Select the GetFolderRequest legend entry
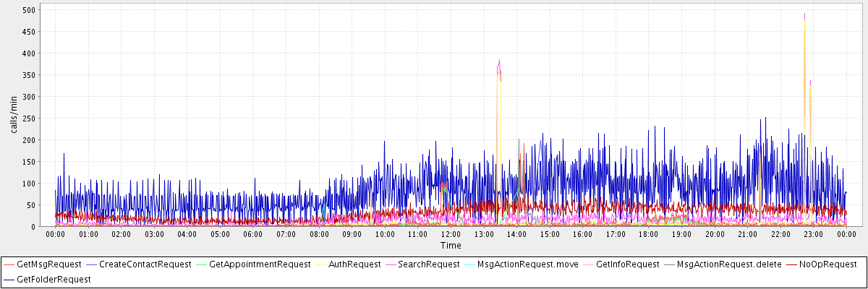This screenshot has width=868, height=289. coord(54,279)
